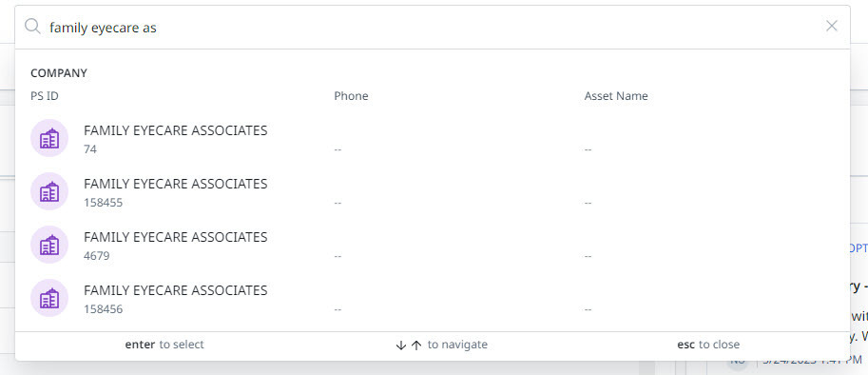Click the magnifying glass search icon

32,26
